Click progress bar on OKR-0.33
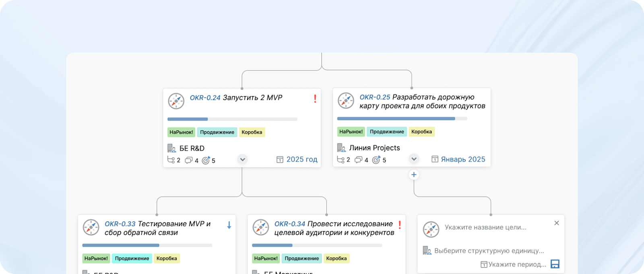The width and height of the screenshot is (644, 274). click(x=147, y=245)
